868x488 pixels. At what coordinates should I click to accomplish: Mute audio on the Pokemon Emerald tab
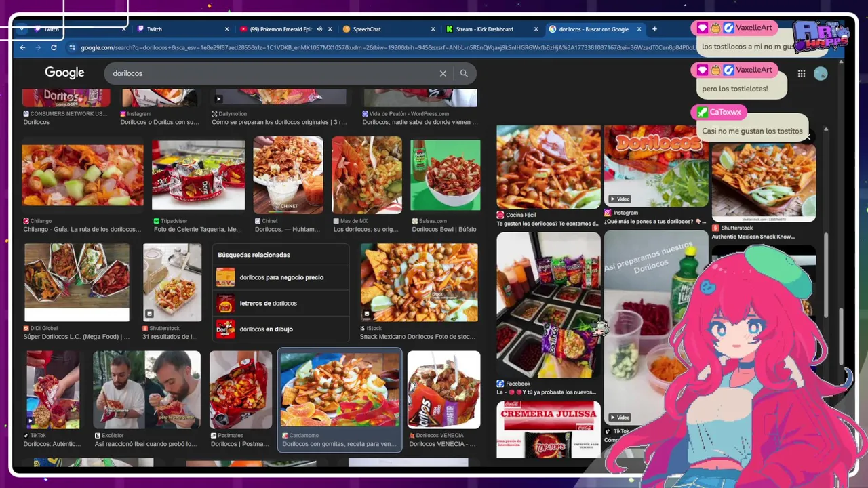pyautogui.click(x=319, y=29)
